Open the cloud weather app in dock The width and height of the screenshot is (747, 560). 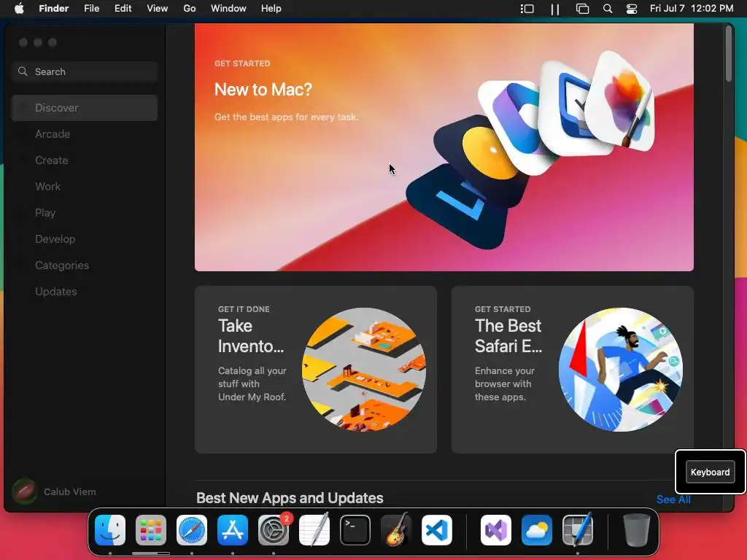(537, 530)
